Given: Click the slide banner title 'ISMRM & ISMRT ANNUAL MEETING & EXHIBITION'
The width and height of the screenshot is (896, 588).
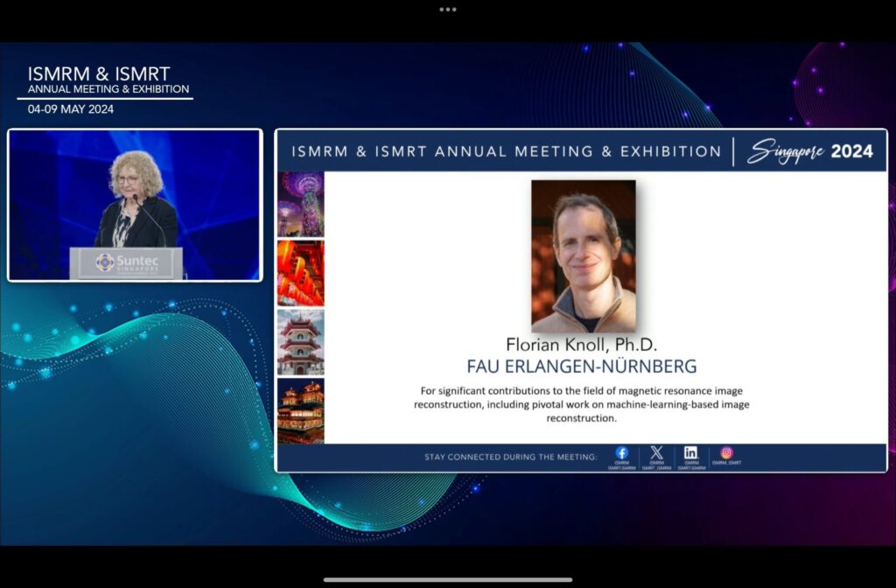Looking at the screenshot, I should click(507, 151).
